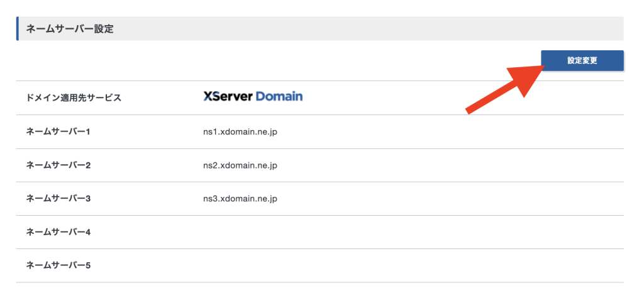Select the ネームサーバー1 row label
Screen dimensions: 644x300
(x=58, y=131)
